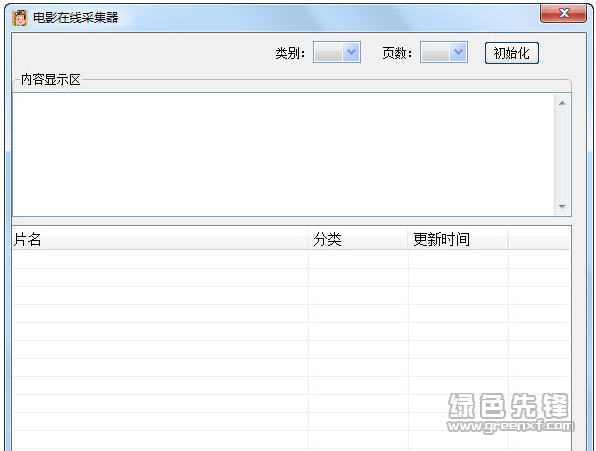
Task: Click the 初始化 button
Action: (x=512, y=53)
